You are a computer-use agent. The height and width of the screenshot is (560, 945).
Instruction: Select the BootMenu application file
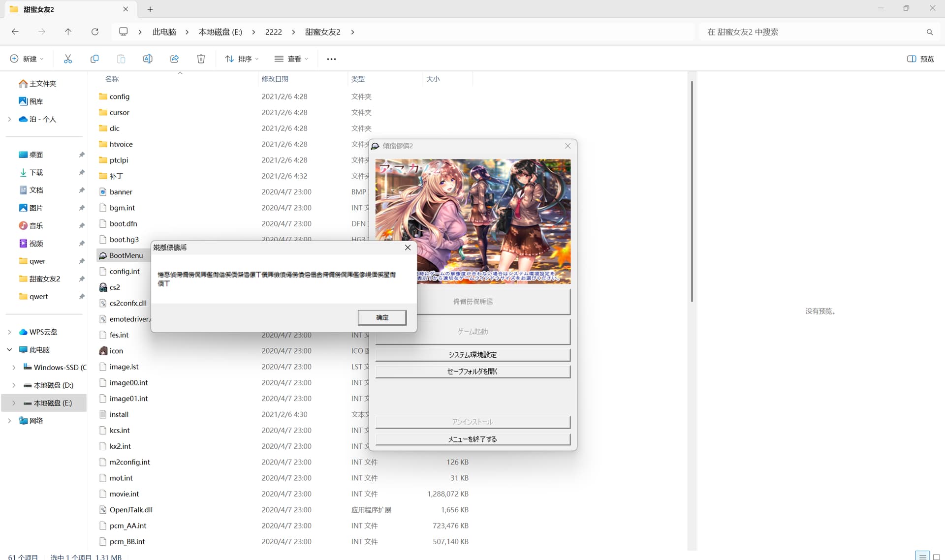[x=121, y=255]
